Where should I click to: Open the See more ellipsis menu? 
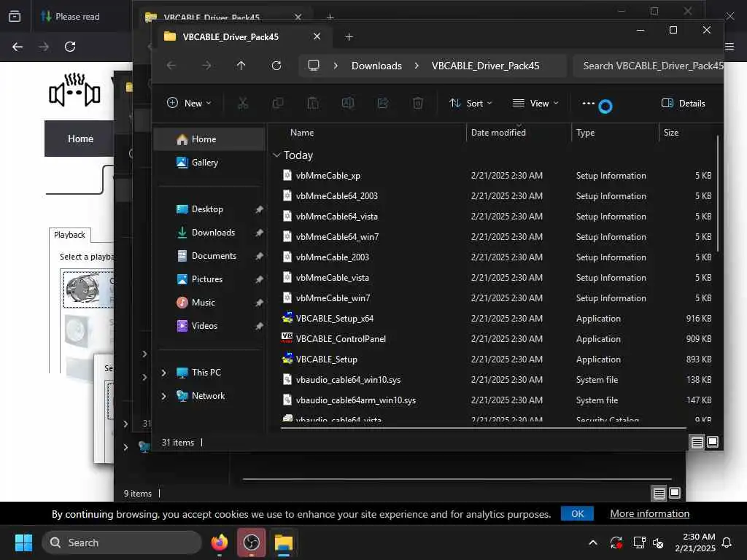coord(589,103)
